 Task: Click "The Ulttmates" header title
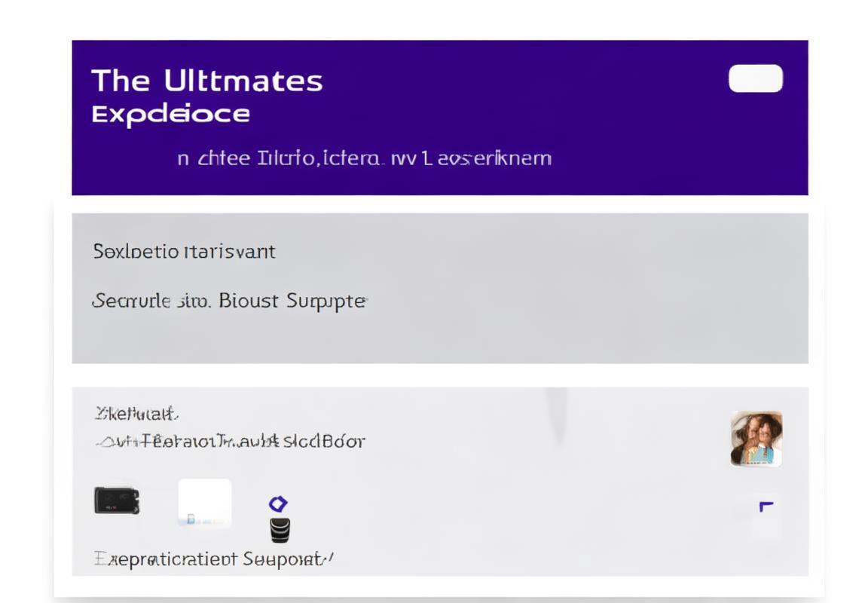[x=207, y=81]
